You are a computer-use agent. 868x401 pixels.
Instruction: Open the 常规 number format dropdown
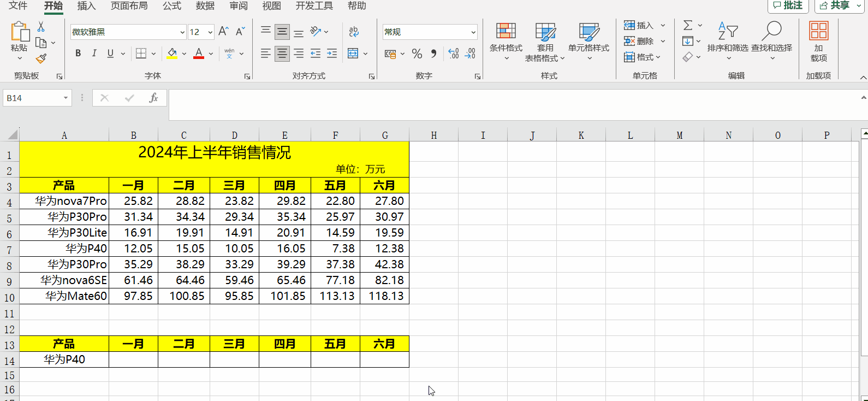(473, 32)
